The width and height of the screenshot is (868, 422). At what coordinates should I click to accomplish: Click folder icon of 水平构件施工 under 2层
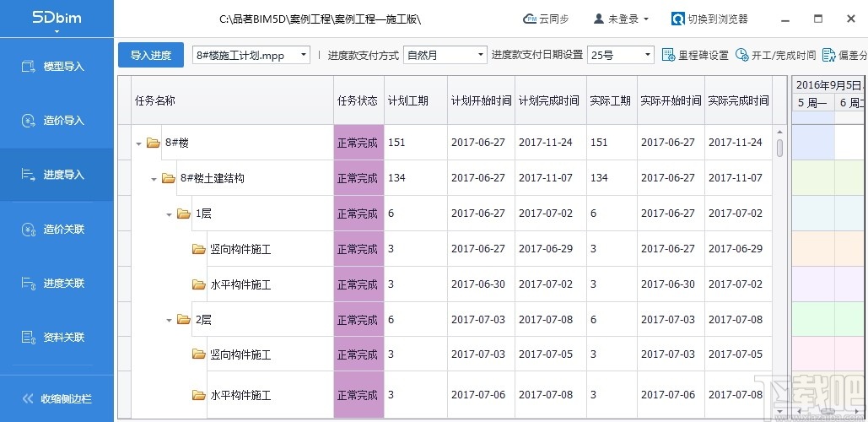point(199,396)
